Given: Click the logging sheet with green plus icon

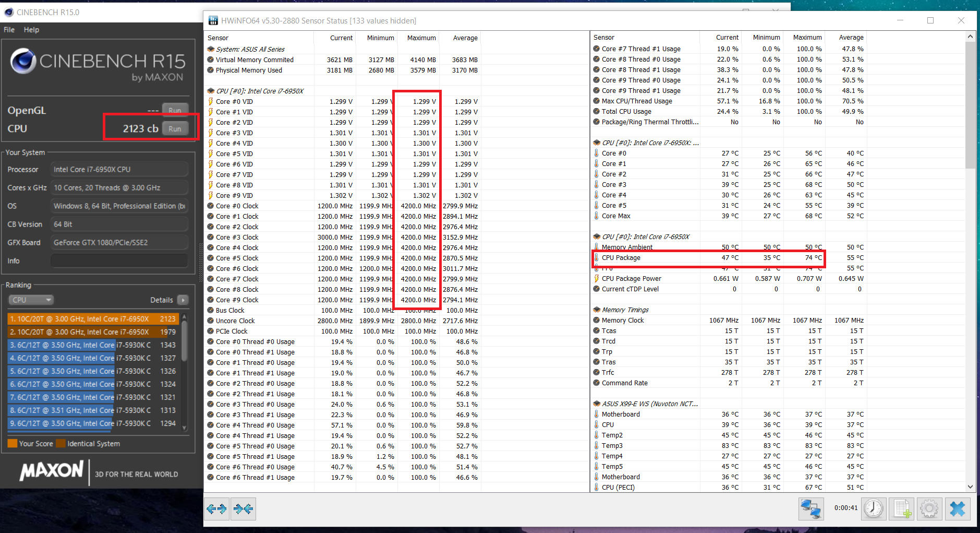Looking at the screenshot, I should (x=902, y=508).
